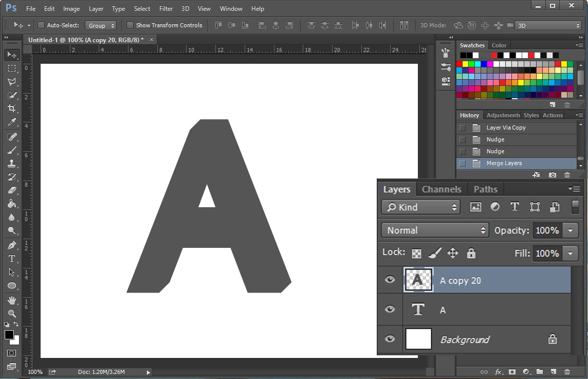588x379 pixels.
Task: Open the Filter menu
Action: point(166,9)
